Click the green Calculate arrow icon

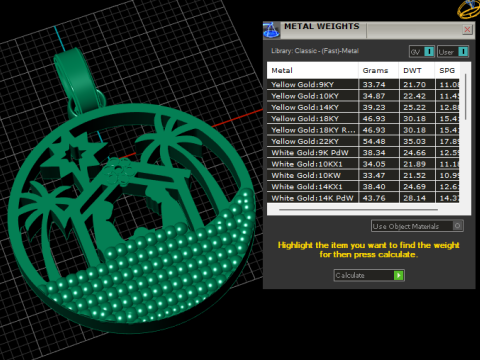398,275
